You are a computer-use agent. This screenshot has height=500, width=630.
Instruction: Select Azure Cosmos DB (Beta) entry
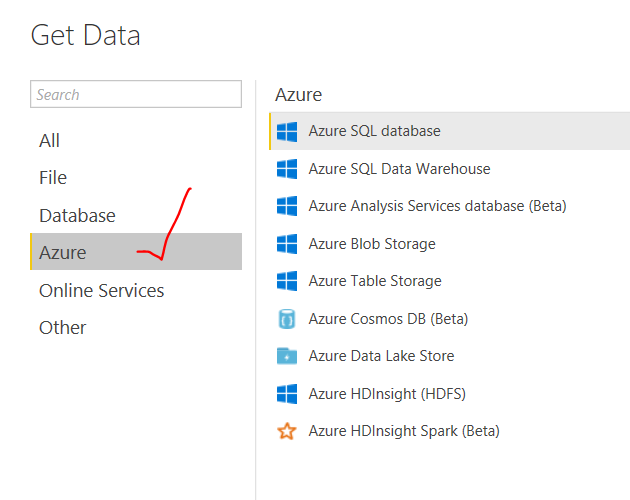click(450, 319)
